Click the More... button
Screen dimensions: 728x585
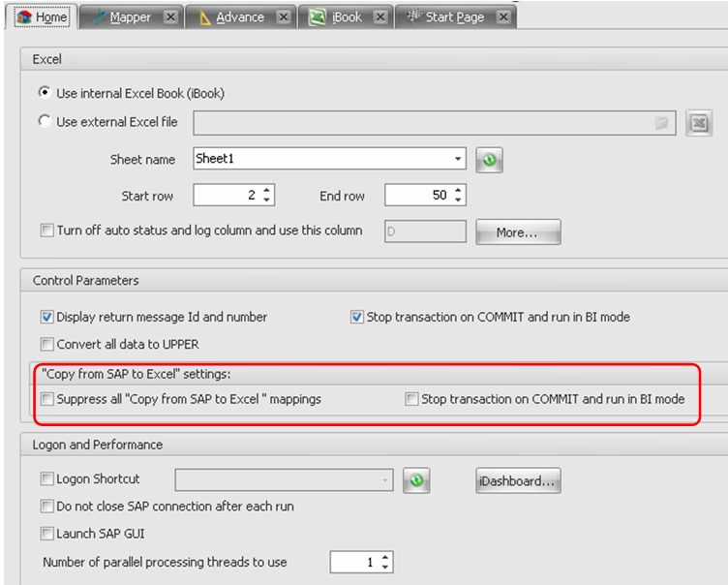click(x=517, y=232)
